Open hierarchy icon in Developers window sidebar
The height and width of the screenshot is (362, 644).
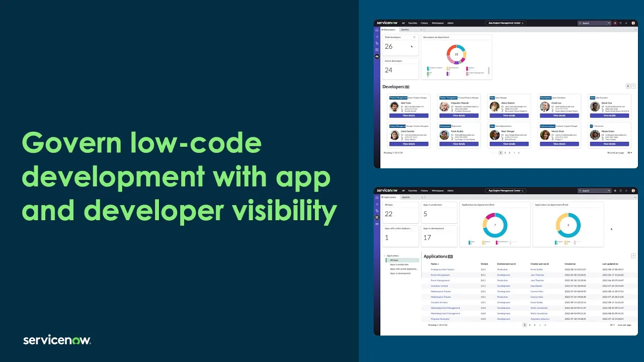377,43
